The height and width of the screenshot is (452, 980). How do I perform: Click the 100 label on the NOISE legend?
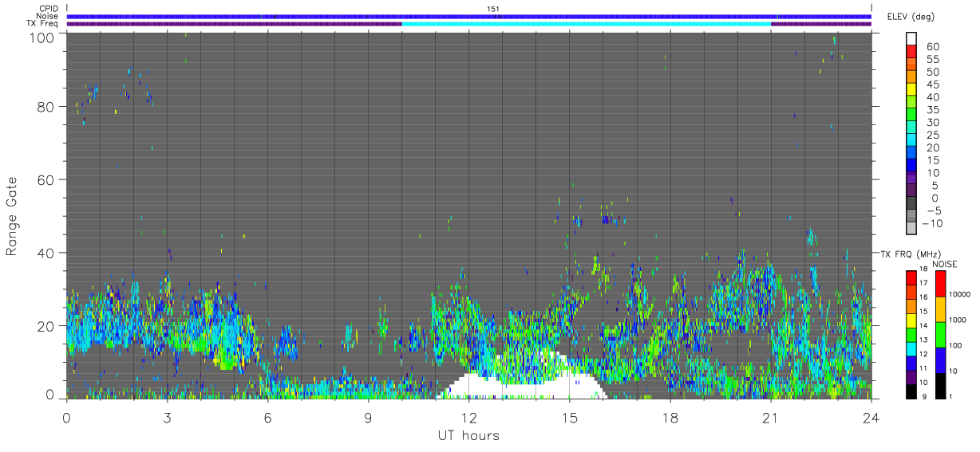955,345
